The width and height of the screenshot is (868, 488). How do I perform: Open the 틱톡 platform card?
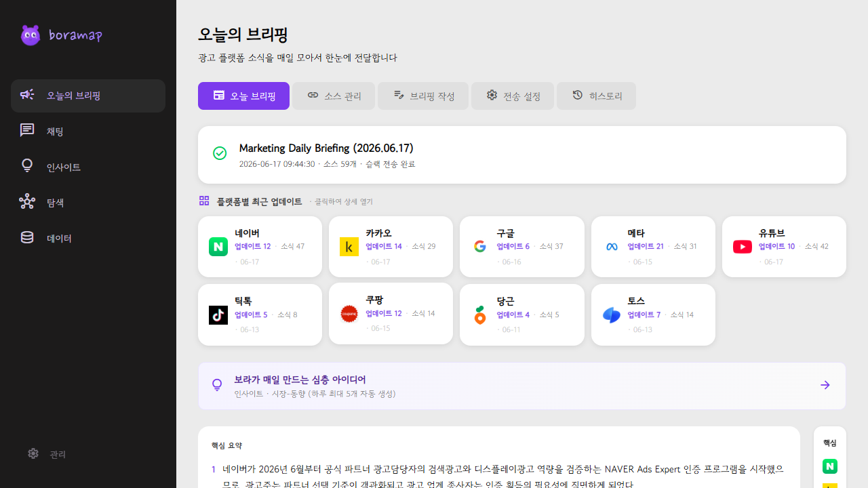coord(260,315)
